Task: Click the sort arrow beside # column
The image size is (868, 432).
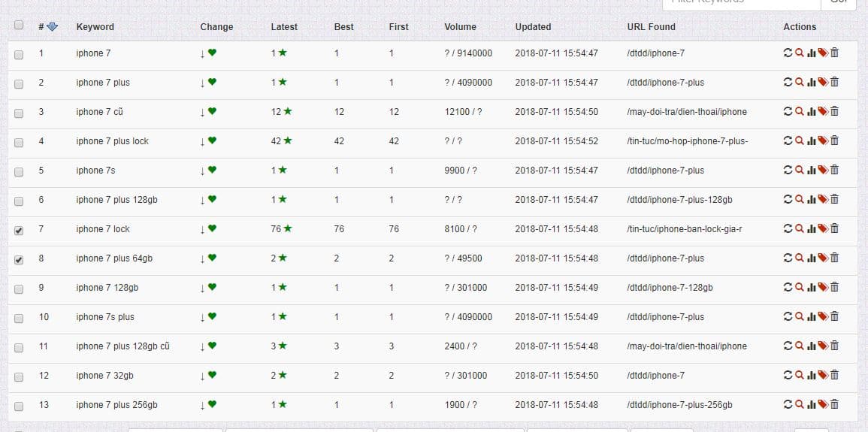Action: [52, 26]
